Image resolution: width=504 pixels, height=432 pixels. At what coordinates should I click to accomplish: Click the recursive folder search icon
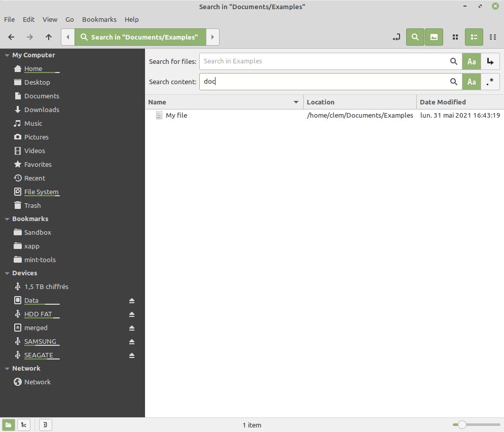pos(490,61)
